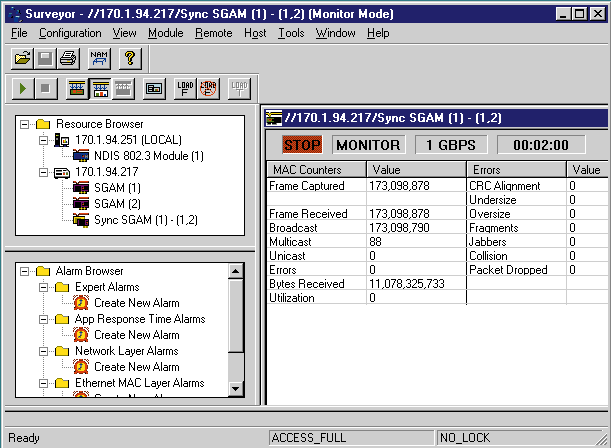Image resolution: width=611 pixels, height=448 pixels.
Task: Click the local host 170.1.94.251 icon
Action: click(62, 140)
